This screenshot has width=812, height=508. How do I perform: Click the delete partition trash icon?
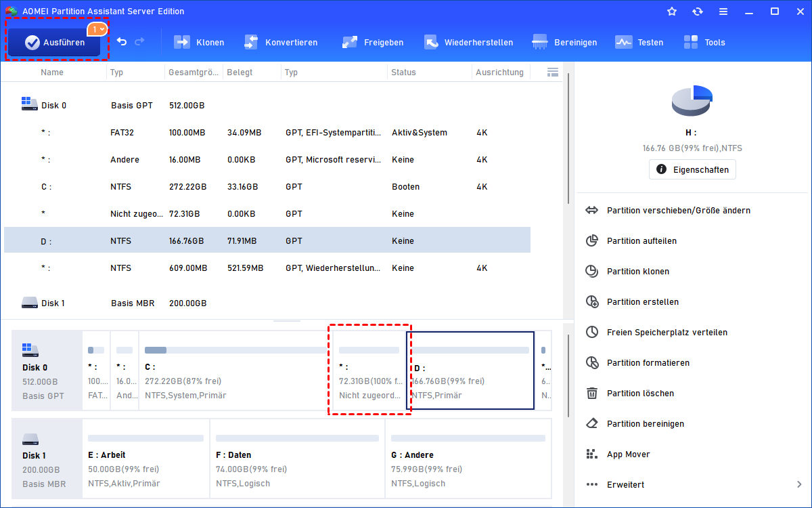(x=592, y=394)
